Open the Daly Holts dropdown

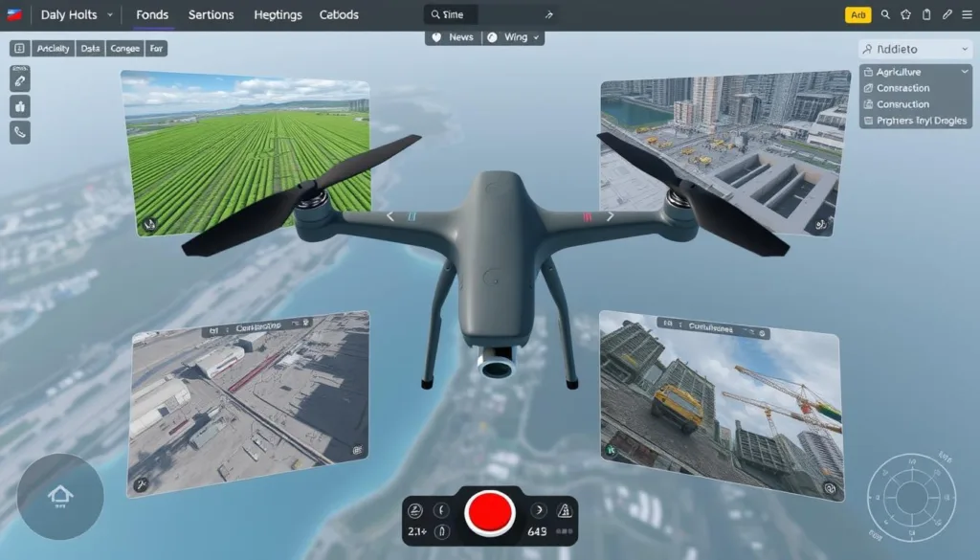pyautogui.click(x=77, y=14)
